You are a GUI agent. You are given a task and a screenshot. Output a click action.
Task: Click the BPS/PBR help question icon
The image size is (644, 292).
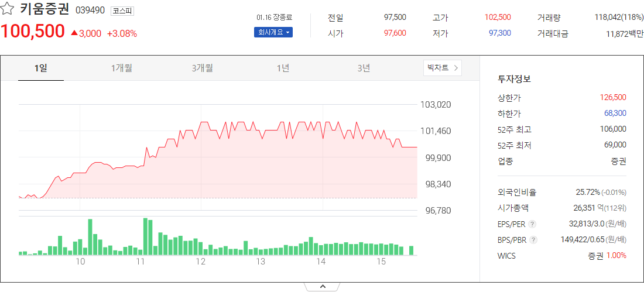pos(533,239)
